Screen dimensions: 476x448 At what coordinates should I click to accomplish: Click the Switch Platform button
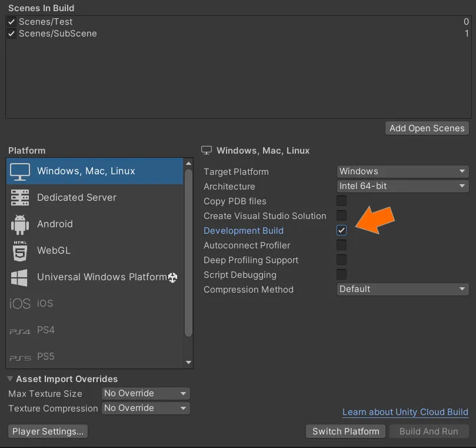[345, 432]
